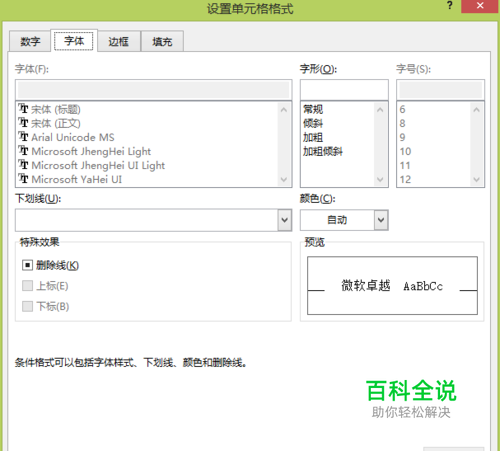Click font style list scroll down arrow
500x451 pixels.
click(x=380, y=179)
